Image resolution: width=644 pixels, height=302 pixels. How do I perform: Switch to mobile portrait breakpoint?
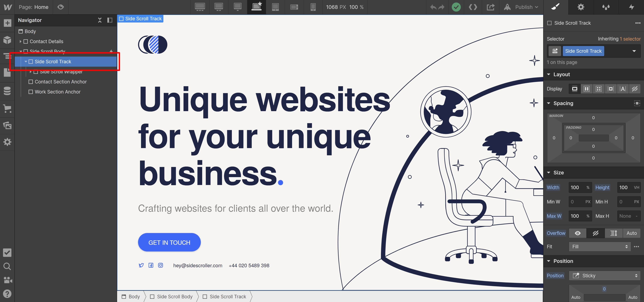(313, 7)
